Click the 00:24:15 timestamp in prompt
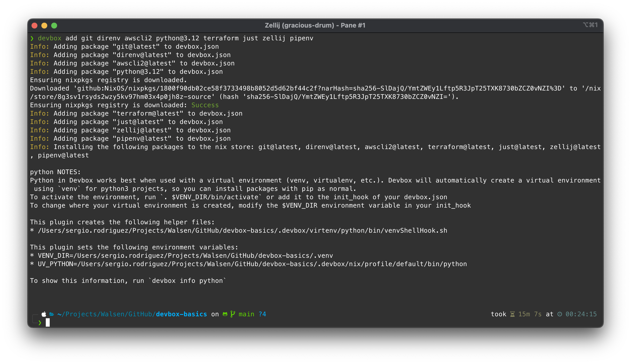631x364 pixels. [581, 314]
